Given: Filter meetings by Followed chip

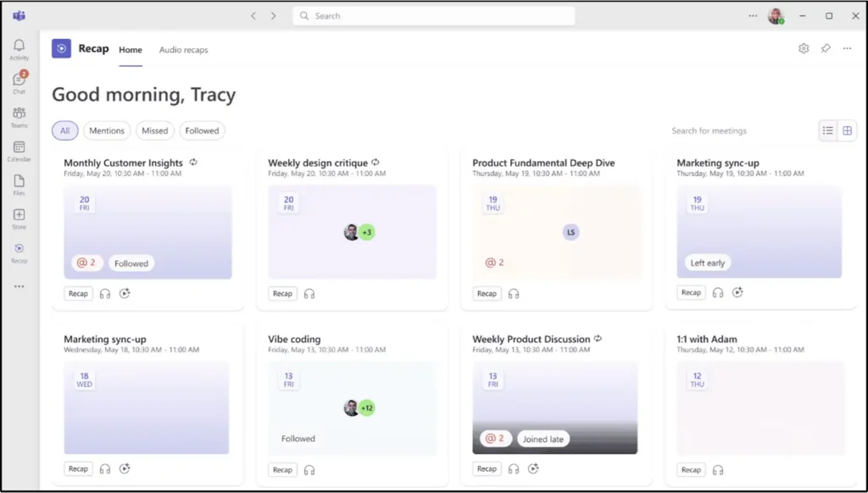Looking at the screenshot, I should click(x=202, y=130).
